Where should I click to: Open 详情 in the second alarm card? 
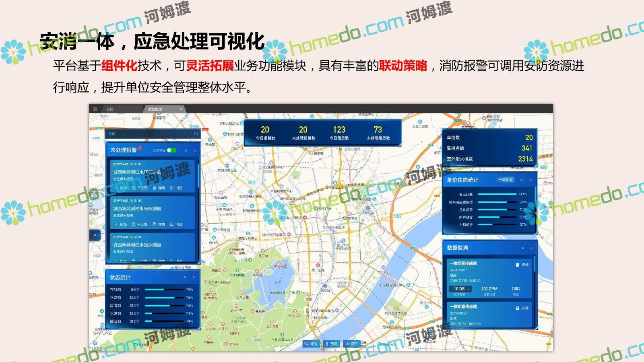(159, 224)
